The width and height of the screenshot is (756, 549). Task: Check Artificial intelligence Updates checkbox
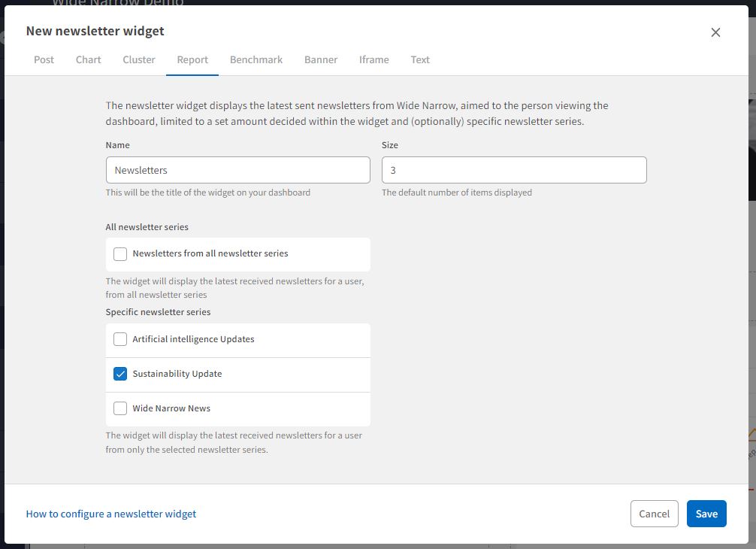pos(120,339)
